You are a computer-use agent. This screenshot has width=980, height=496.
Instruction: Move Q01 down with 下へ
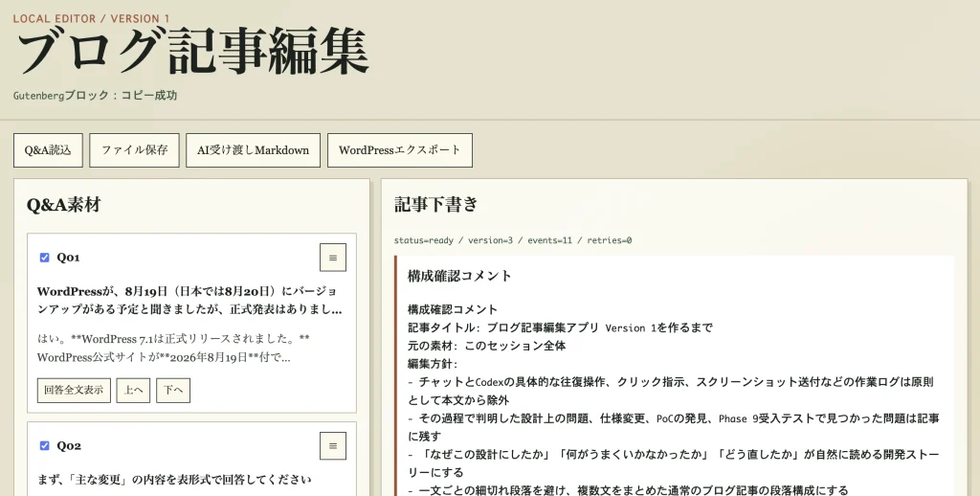tap(173, 391)
